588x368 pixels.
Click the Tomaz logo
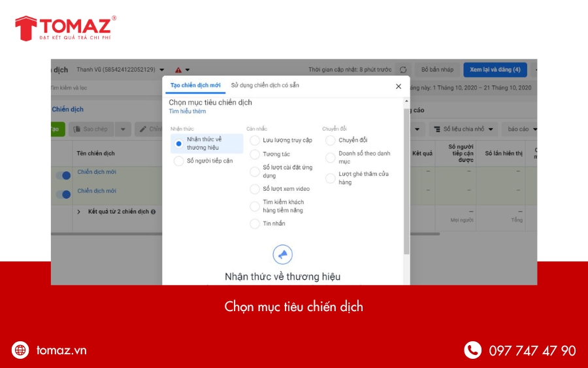pos(65,29)
